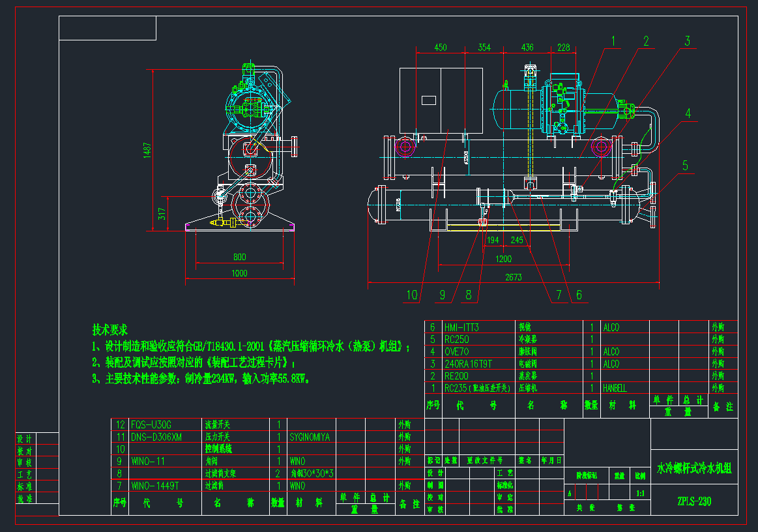Click part callout number 1
Viewport: 758px width, 532px height.
(613, 40)
